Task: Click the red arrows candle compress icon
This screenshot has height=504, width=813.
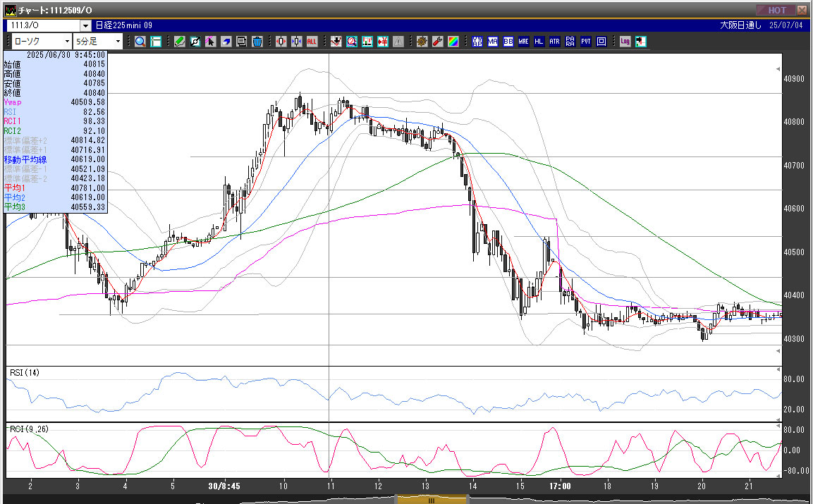Action: tap(281, 42)
